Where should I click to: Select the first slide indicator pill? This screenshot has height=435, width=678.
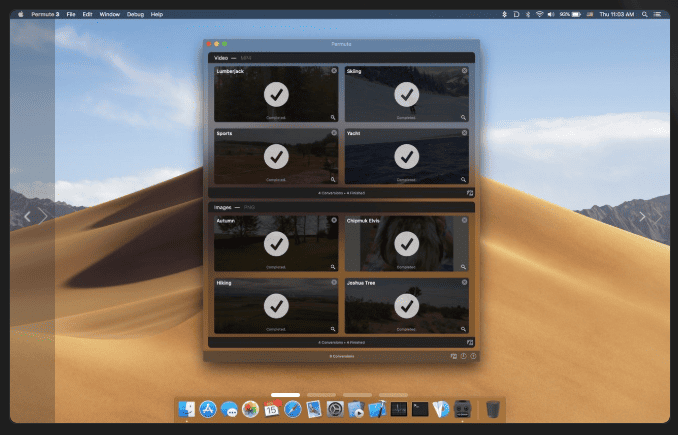(285, 395)
